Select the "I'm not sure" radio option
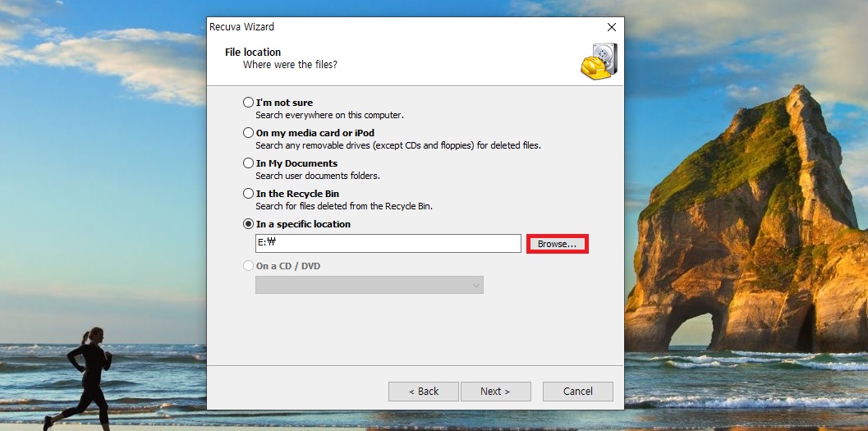The width and height of the screenshot is (868, 431). (x=249, y=103)
